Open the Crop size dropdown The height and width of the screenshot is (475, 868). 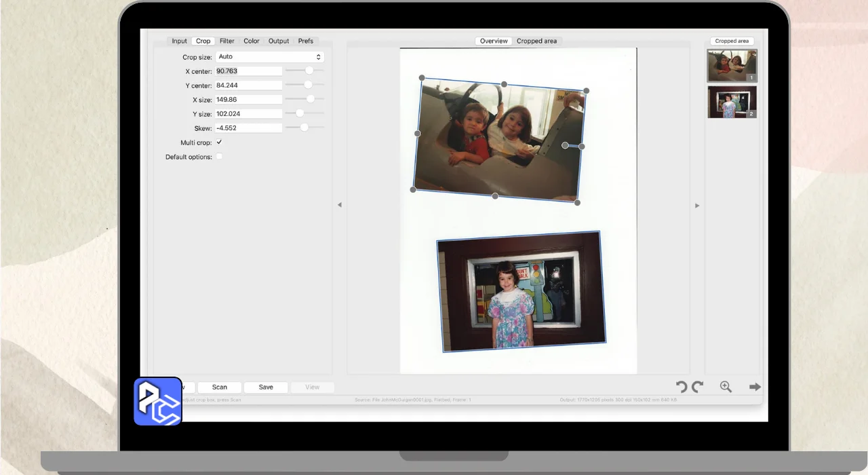pos(269,57)
